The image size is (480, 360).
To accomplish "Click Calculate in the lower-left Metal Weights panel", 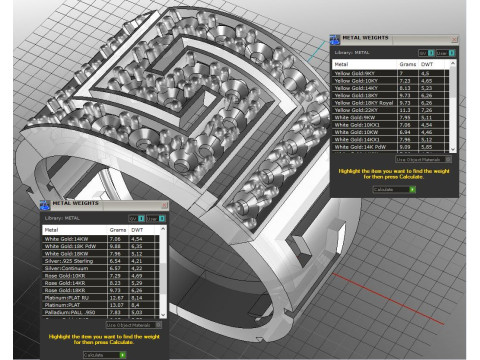I will (x=104, y=355).
